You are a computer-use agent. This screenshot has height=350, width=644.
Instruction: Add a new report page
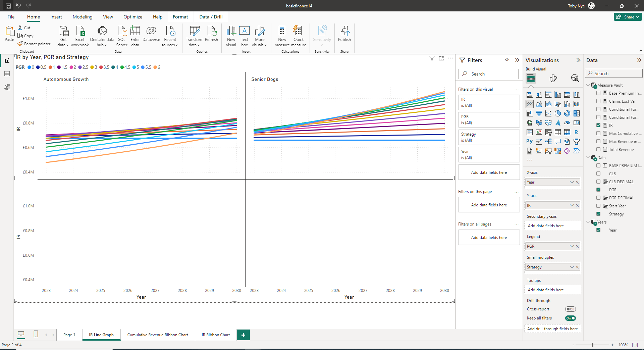pyautogui.click(x=243, y=335)
